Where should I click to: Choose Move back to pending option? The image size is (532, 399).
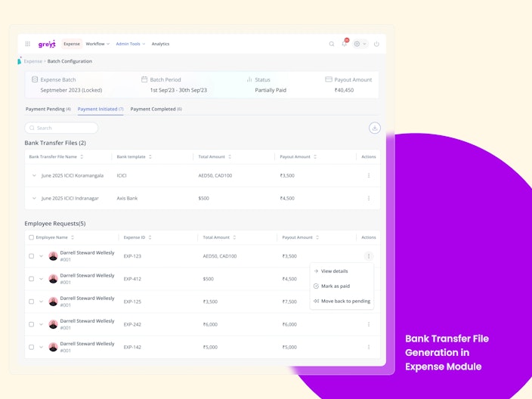[x=342, y=301]
